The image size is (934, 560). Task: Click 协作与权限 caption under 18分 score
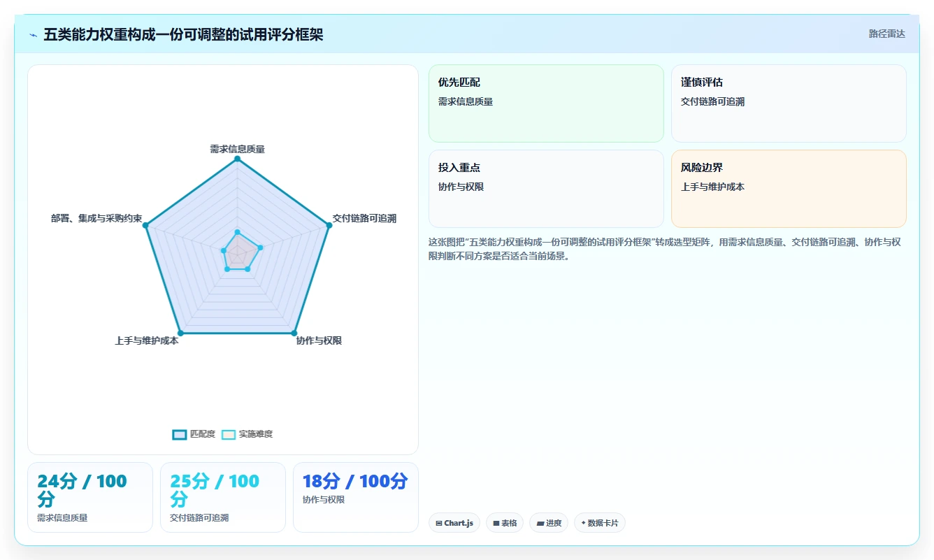324,500
